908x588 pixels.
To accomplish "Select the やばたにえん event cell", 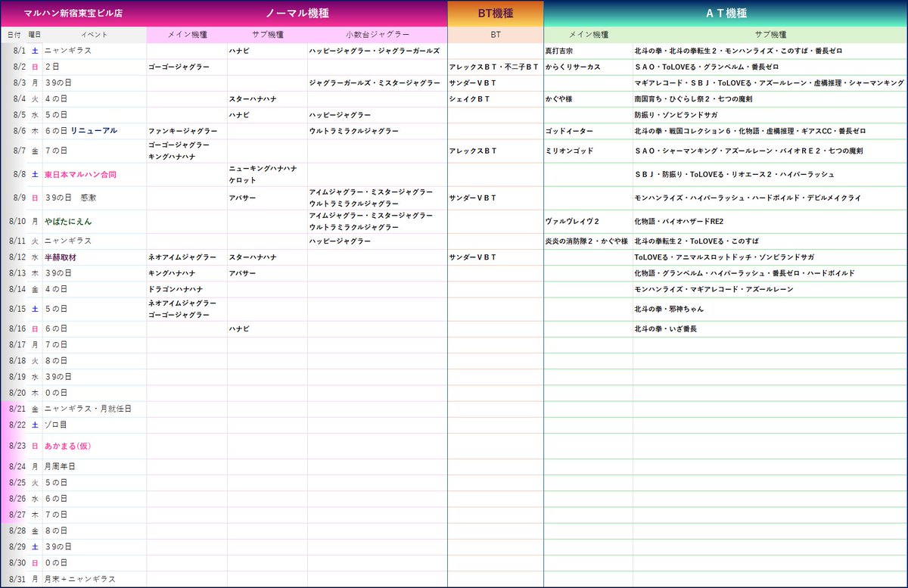I will [x=95, y=221].
